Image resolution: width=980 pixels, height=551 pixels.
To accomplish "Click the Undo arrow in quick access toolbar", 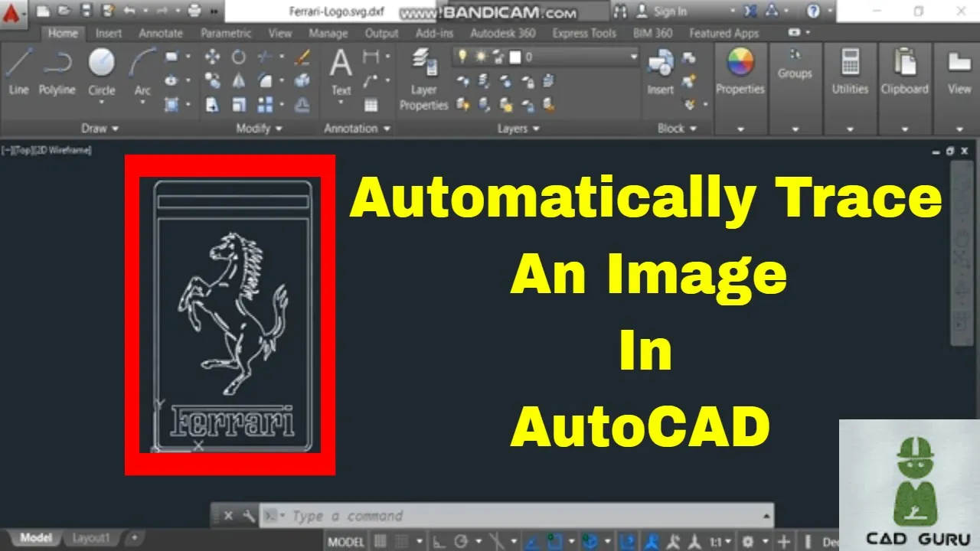I will pyautogui.click(x=129, y=11).
